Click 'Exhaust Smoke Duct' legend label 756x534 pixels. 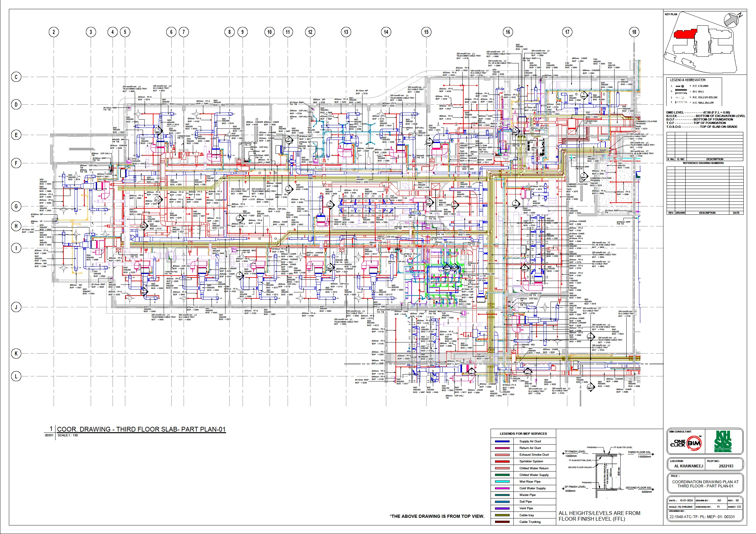[534, 455]
